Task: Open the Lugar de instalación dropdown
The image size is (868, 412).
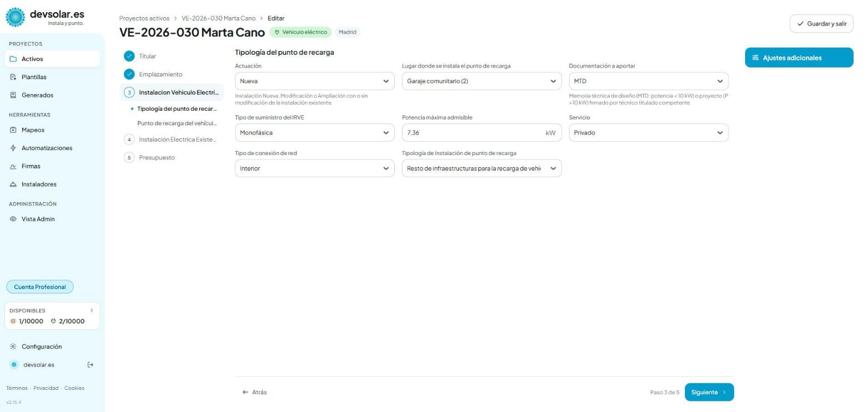Action: coord(482,81)
